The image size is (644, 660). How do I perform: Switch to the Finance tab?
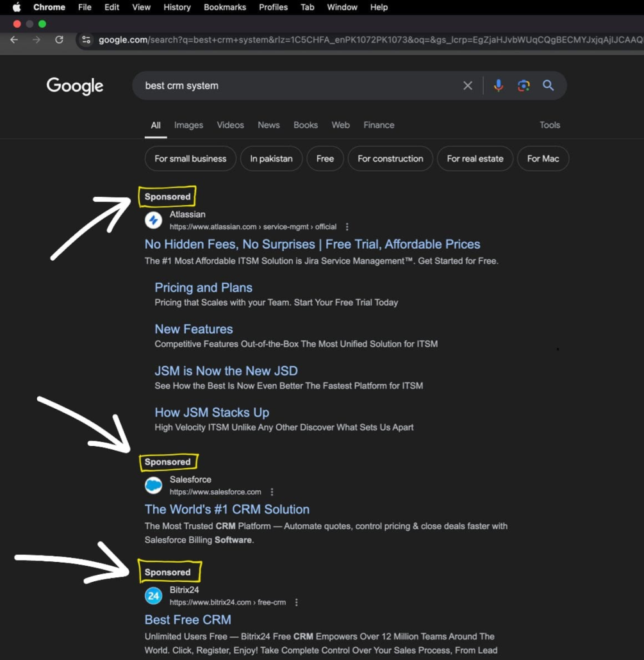(379, 125)
